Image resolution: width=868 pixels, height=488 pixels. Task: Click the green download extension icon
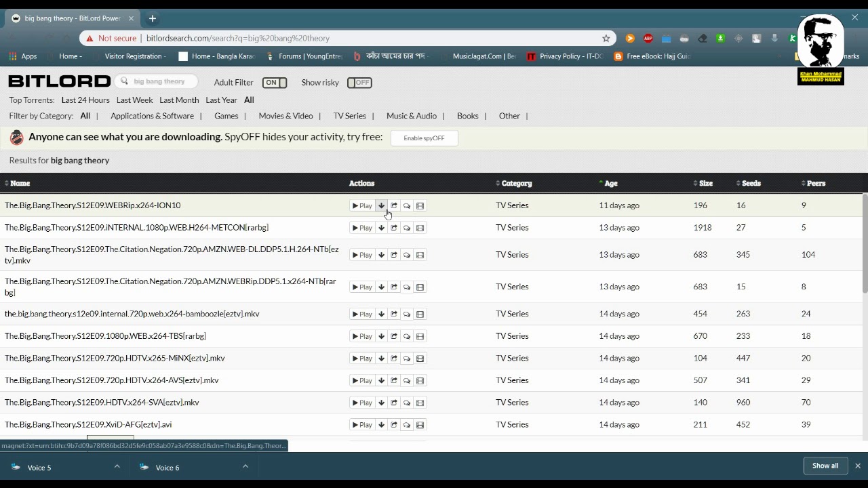click(720, 39)
